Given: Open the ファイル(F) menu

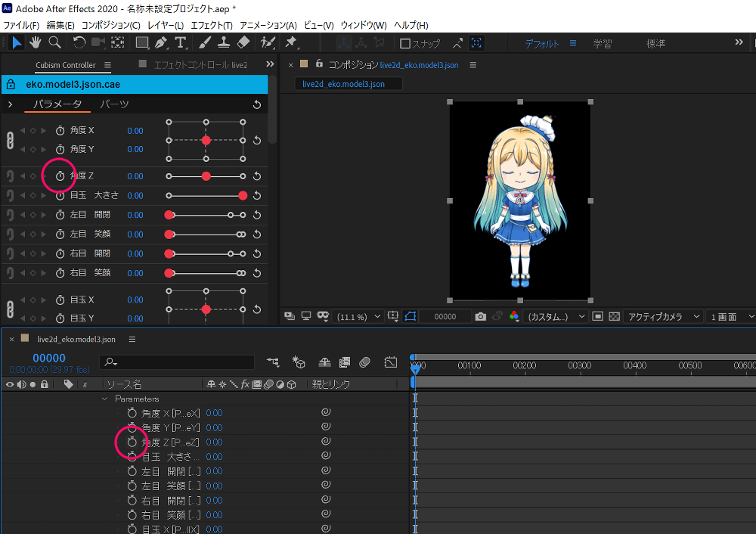Looking at the screenshot, I should [21, 25].
